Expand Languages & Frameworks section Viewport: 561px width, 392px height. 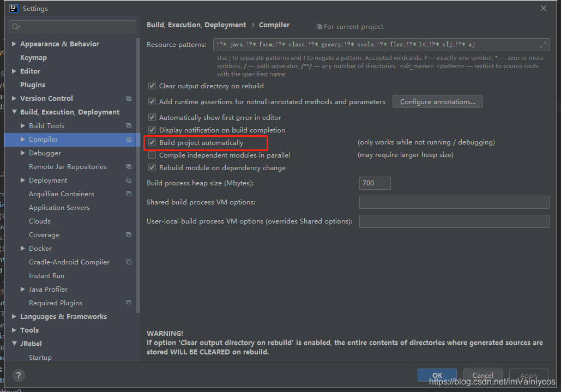click(x=14, y=316)
